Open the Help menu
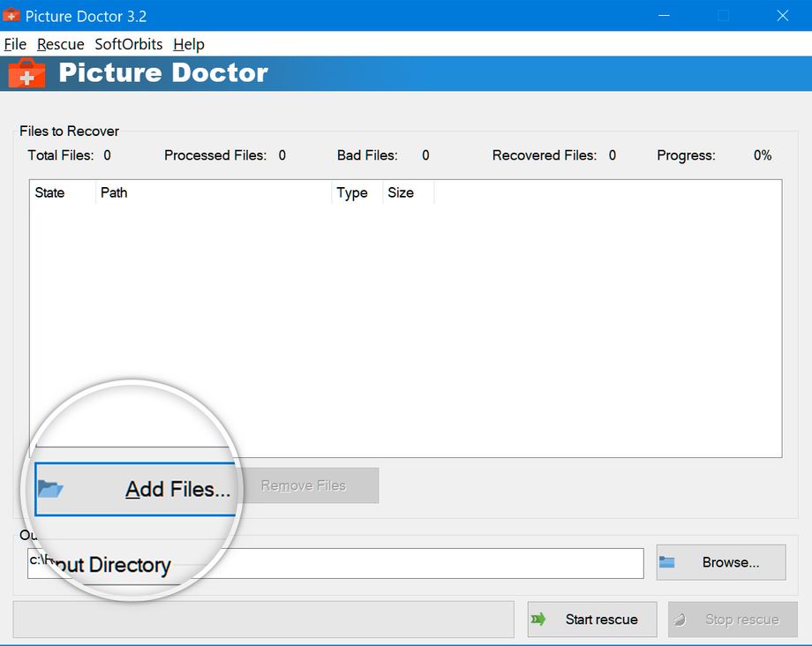Image resolution: width=812 pixels, height=646 pixels. coord(189,44)
